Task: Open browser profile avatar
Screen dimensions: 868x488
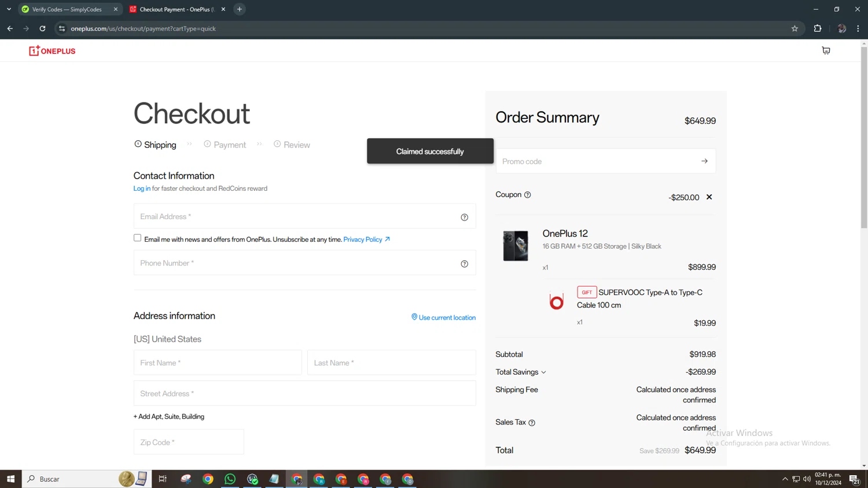Action: (x=841, y=28)
